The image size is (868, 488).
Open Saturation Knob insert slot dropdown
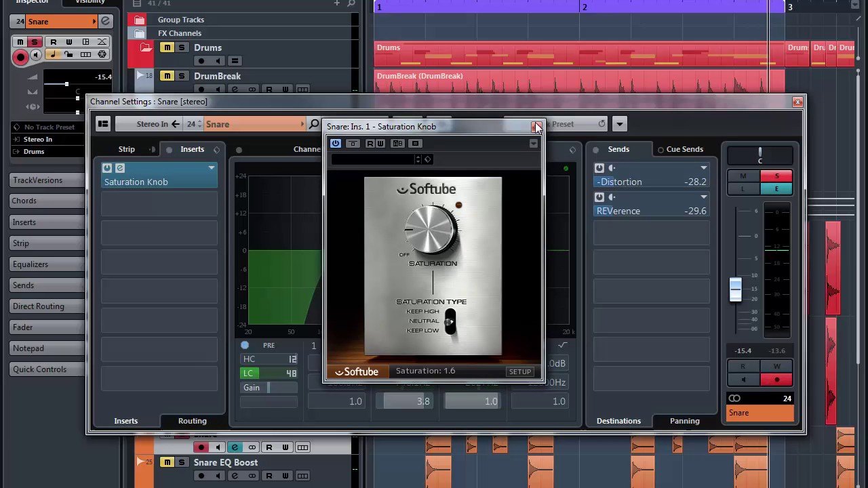212,168
